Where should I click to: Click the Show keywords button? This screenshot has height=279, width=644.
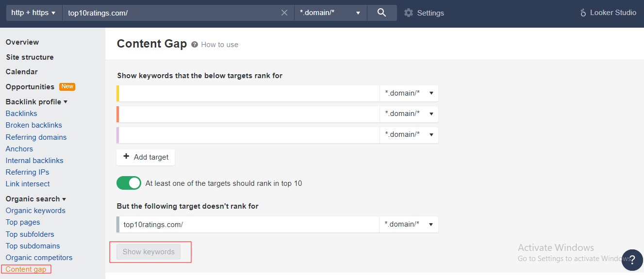coord(149,251)
